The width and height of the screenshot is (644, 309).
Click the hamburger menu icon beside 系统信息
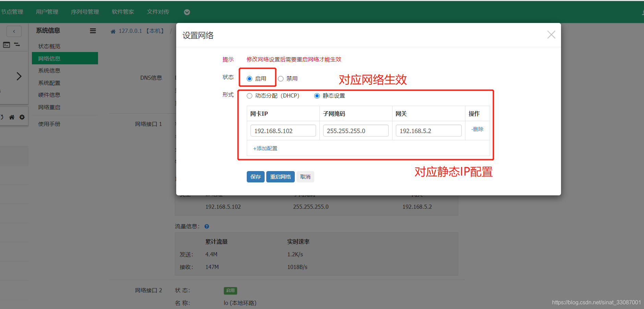(x=93, y=31)
